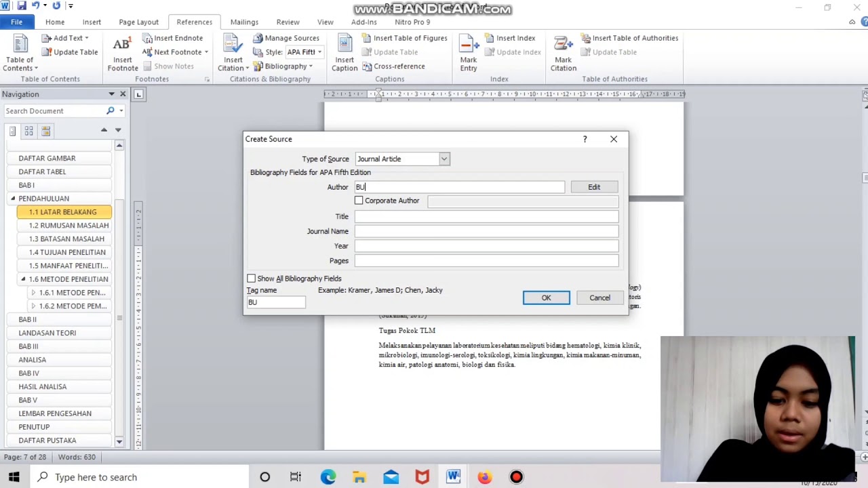Click the Pages input field
The width and height of the screenshot is (868, 488).
pyautogui.click(x=486, y=260)
